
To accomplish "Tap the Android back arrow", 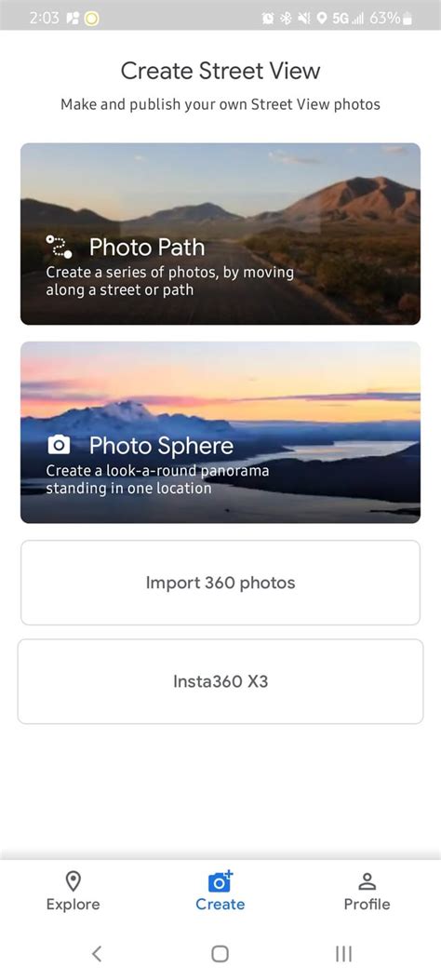I will click(x=96, y=953).
